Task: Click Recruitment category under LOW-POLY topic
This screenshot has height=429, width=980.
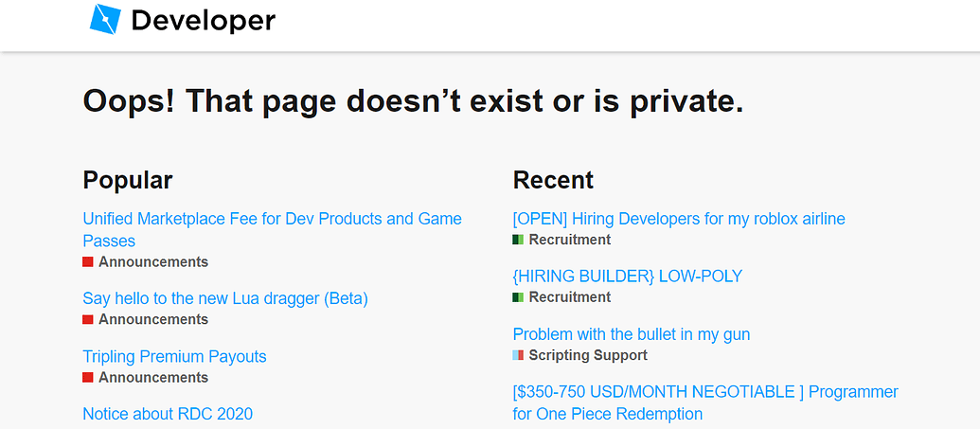Action: [570, 297]
